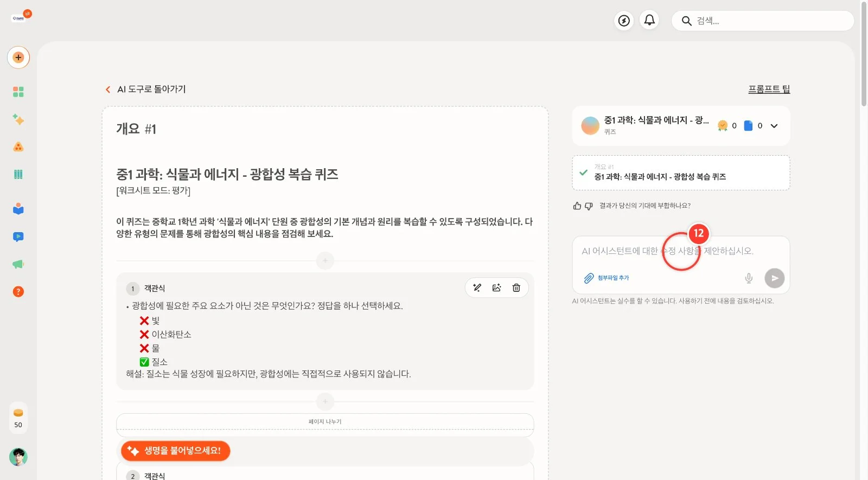Open the blue student reading sidebar icon
The width and height of the screenshot is (868, 480).
[x=18, y=208]
